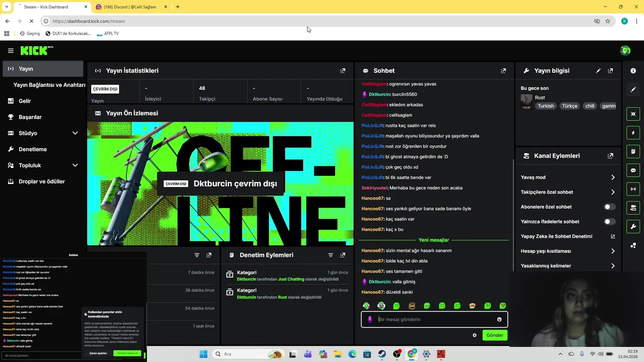Image resolution: width=644 pixels, height=362 pixels.
Task: Open the new browser tab plus button
Action: click(x=178, y=7)
